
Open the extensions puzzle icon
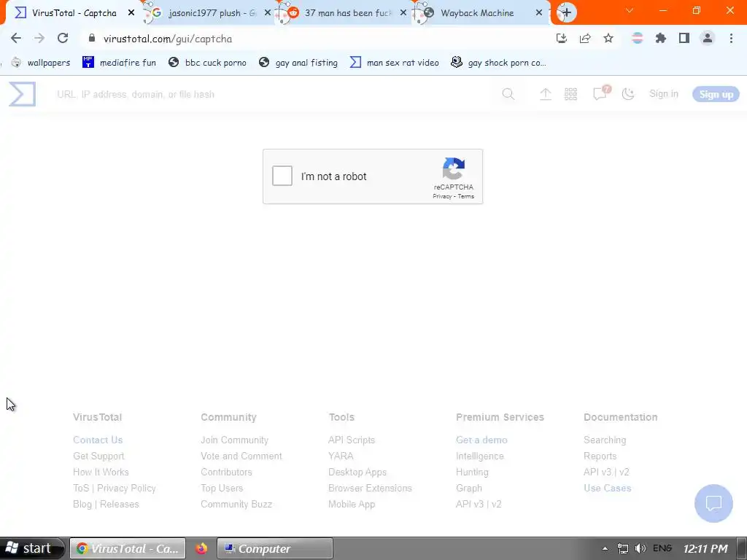(661, 39)
